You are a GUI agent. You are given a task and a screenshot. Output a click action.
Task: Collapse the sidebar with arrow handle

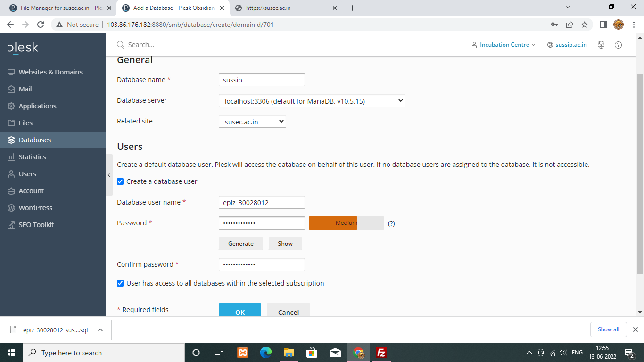point(109,175)
